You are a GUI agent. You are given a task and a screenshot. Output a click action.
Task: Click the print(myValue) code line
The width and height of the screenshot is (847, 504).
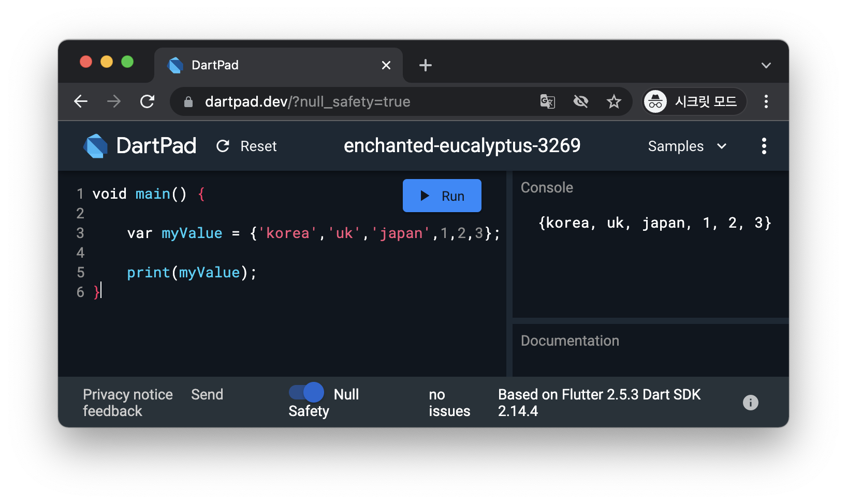(x=192, y=273)
